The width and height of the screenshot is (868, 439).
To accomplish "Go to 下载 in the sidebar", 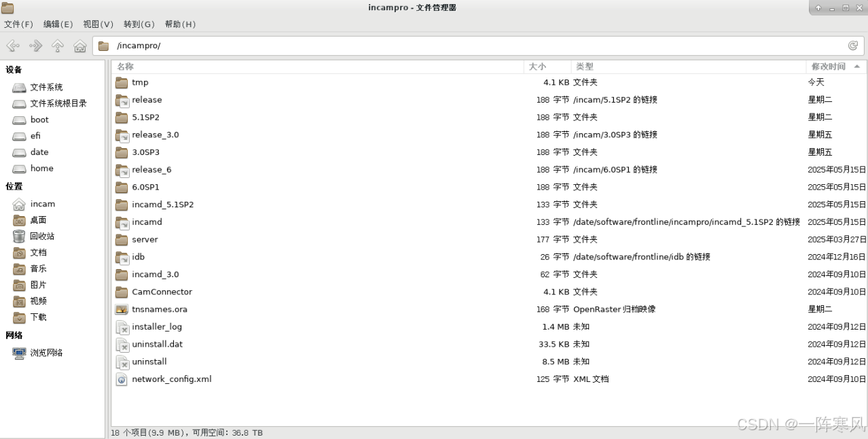I will pyautogui.click(x=38, y=317).
